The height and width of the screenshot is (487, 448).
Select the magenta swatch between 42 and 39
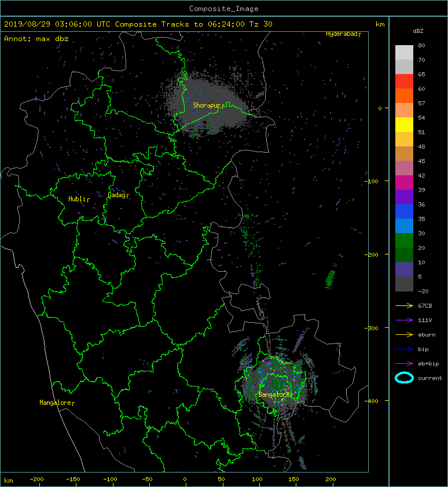pos(404,183)
